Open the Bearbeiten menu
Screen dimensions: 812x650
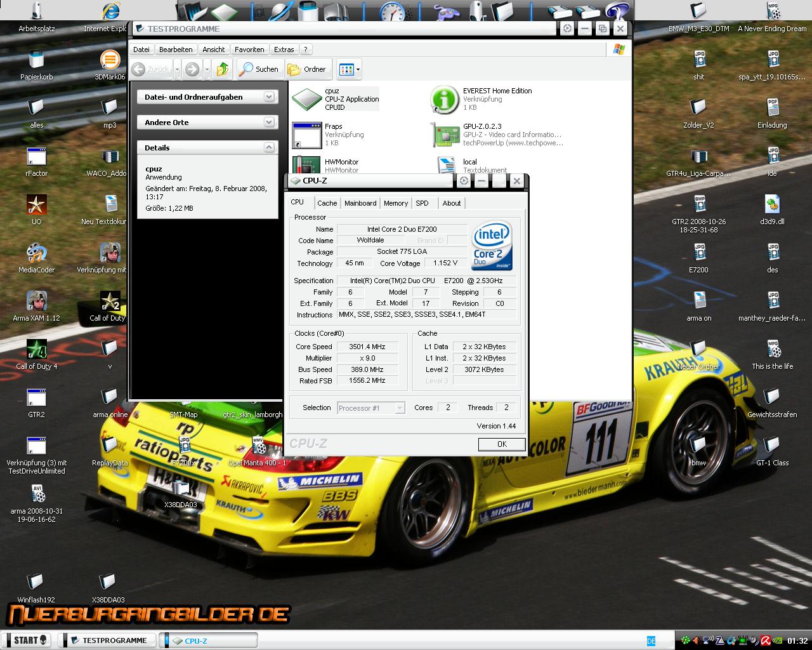[176, 50]
